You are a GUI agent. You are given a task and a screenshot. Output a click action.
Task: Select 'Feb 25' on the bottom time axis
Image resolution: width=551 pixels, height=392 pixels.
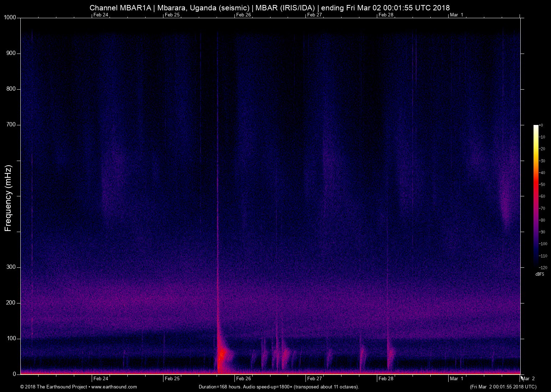[x=172, y=378]
